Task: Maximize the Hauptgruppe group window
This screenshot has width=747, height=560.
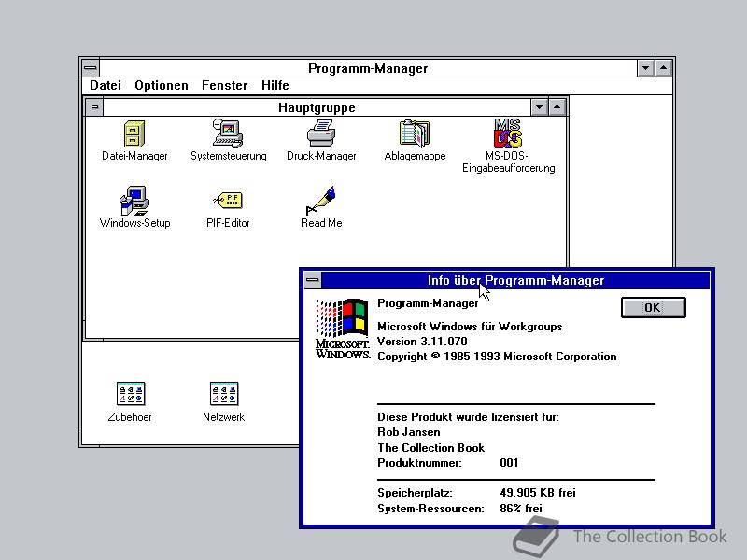Action: tap(557, 107)
